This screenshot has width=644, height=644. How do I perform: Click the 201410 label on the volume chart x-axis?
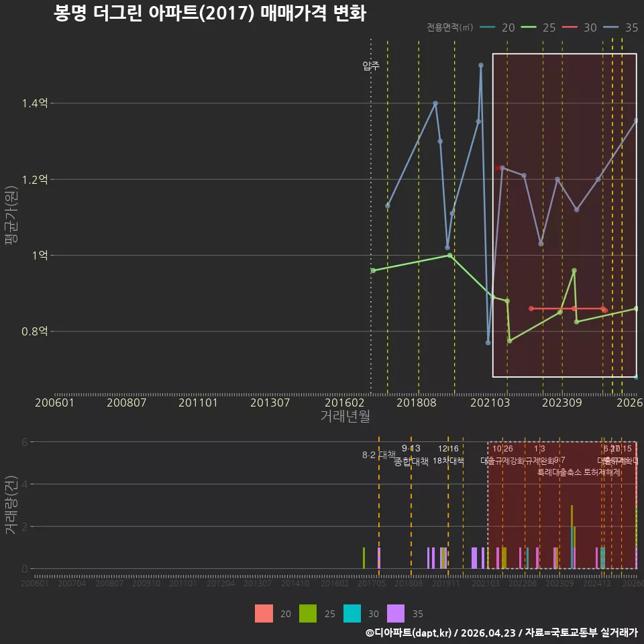(295, 583)
